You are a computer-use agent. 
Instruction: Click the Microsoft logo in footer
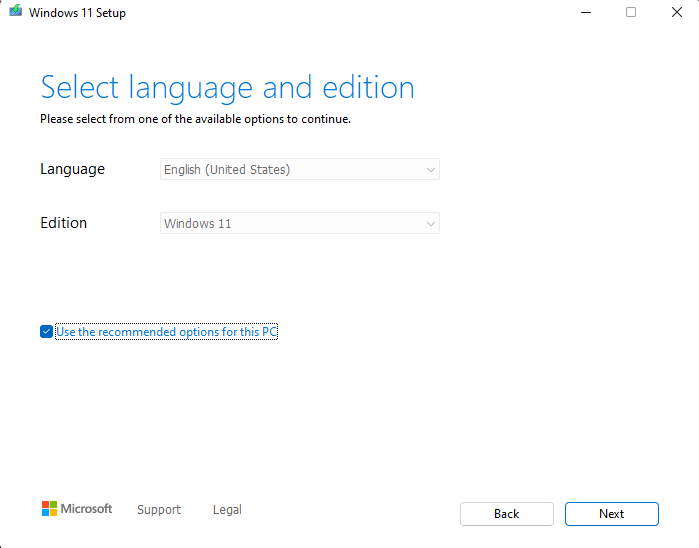(77, 509)
